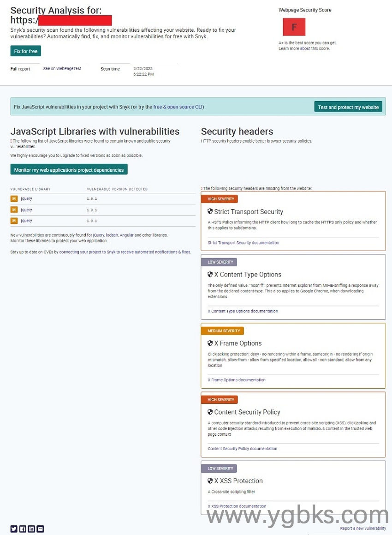The image size is (392, 535).
Task: View X XSS Protection documentation
Action: coord(237,506)
